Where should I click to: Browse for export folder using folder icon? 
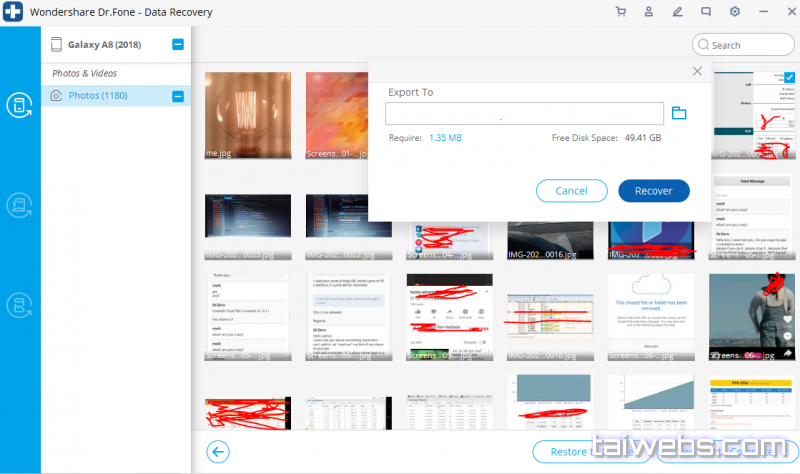pos(679,113)
